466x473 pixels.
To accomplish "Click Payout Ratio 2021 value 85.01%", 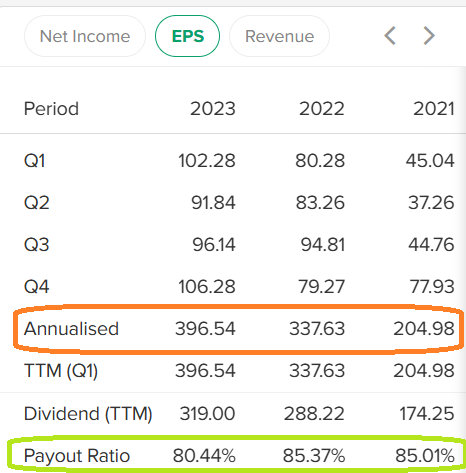I will click(425, 456).
